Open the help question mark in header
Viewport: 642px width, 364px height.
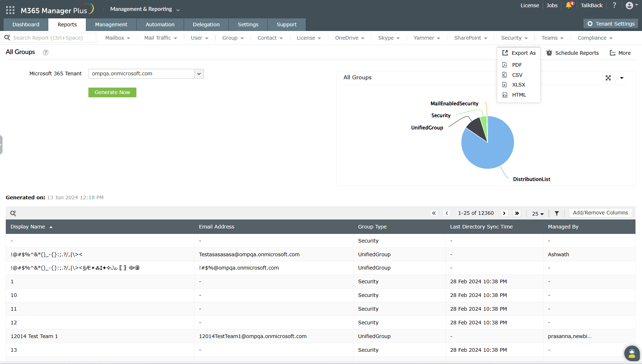pos(614,5)
